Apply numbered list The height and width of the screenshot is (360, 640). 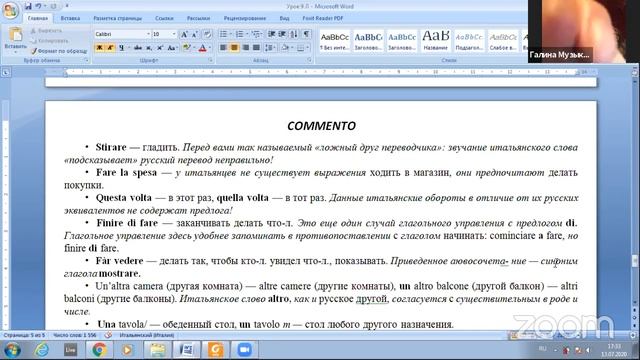(240, 34)
